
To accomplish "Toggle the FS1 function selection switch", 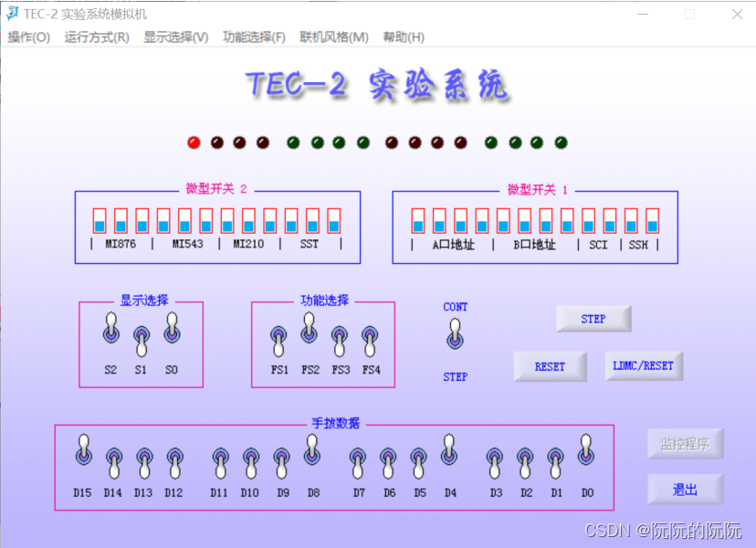I will 277,342.
